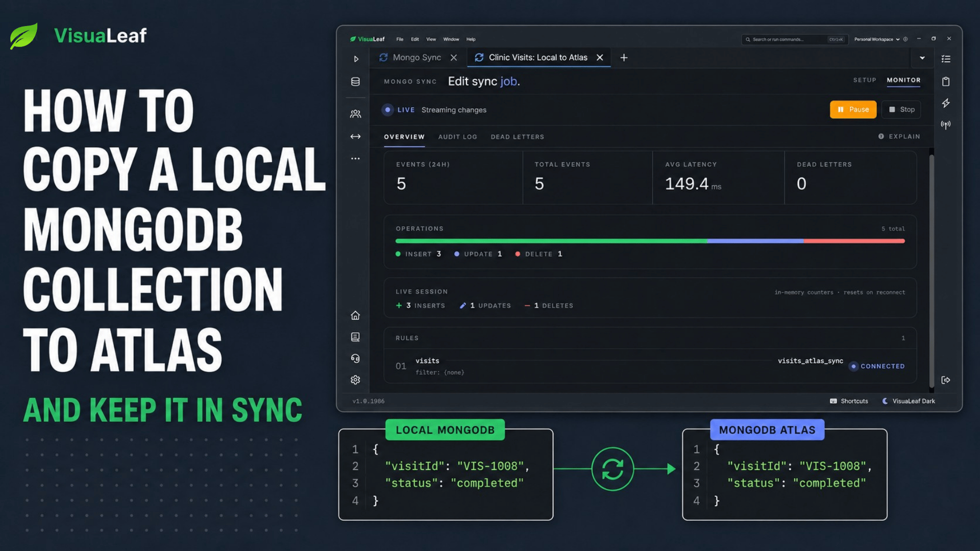Viewport: 980px width, 551px height.
Task: Open the Edit menu
Action: click(415, 39)
